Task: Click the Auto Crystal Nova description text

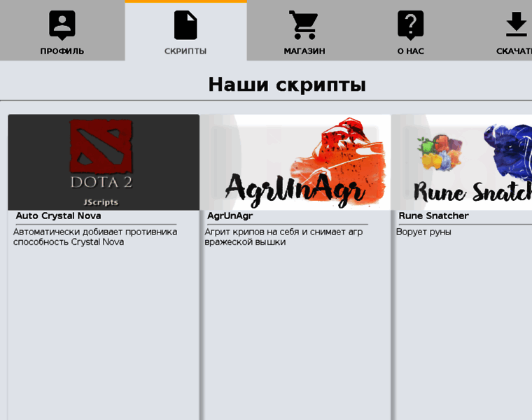Action: click(95, 237)
